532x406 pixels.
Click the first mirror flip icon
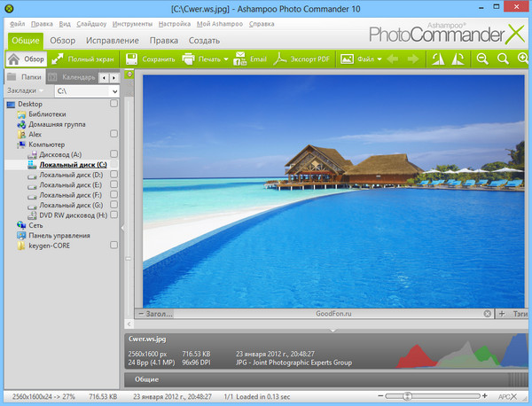pos(438,59)
